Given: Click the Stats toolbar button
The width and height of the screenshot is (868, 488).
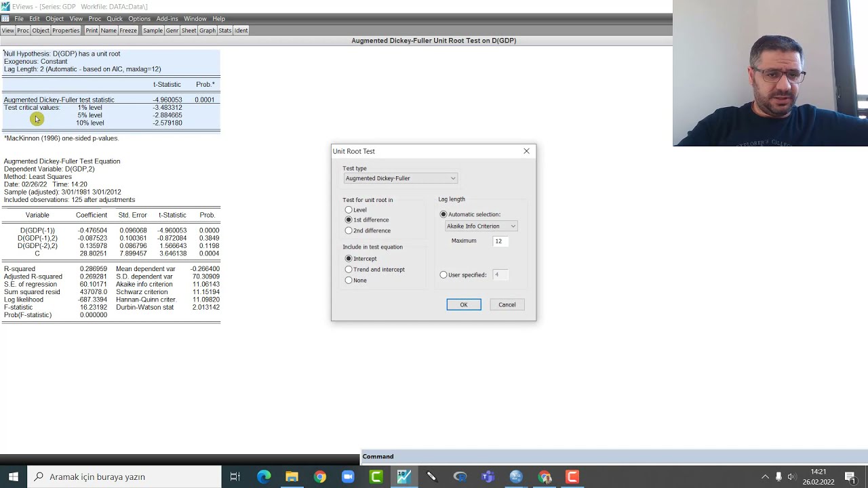Looking at the screenshot, I should 225,30.
